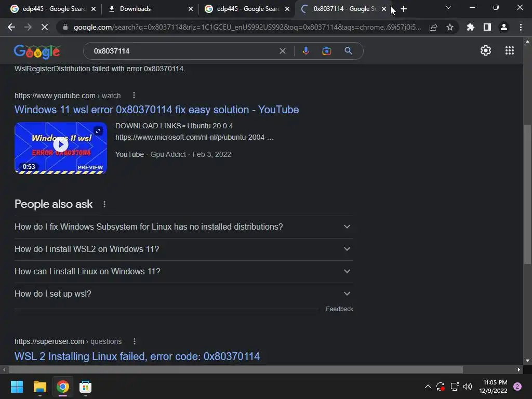Go back to the previous page
Image resolution: width=532 pixels, height=399 pixels.
[11, 27]
